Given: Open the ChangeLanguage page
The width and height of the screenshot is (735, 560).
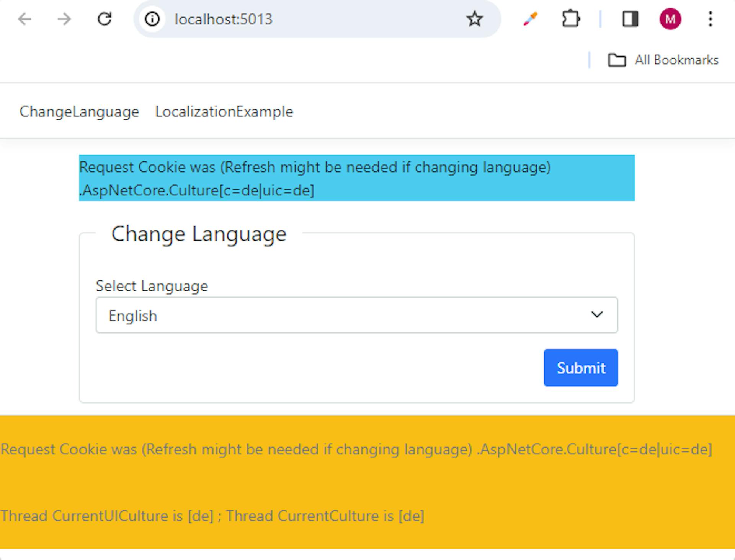Looking at the screenshot, I should (x=79, y=111).
